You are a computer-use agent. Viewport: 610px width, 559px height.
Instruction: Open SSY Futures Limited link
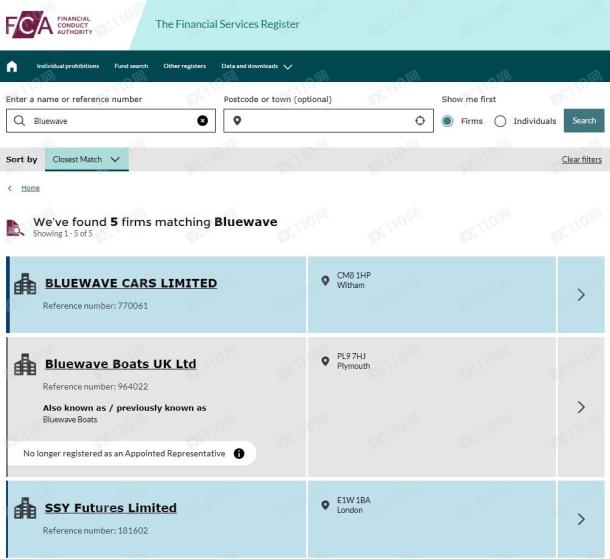[x=110, y=508]
